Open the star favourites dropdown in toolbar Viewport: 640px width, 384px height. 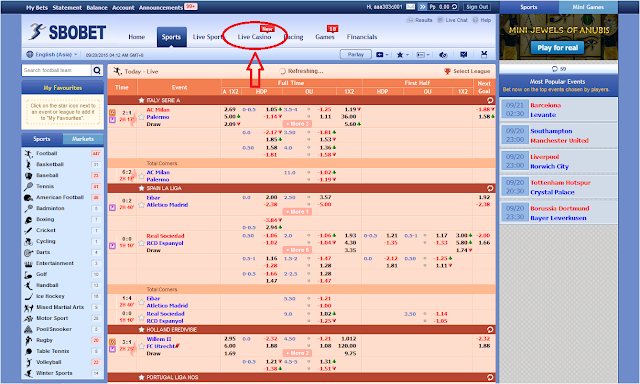click(x=403, y=55)
